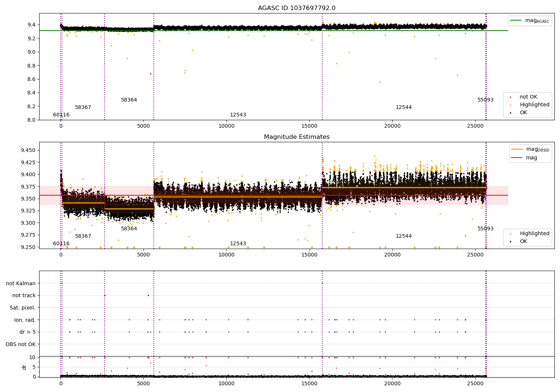This screenshot has width=560, height=392.
Task: Click y-axis tick 8.8 in AGASC ID plot
Action: click(x=31, y=66)
